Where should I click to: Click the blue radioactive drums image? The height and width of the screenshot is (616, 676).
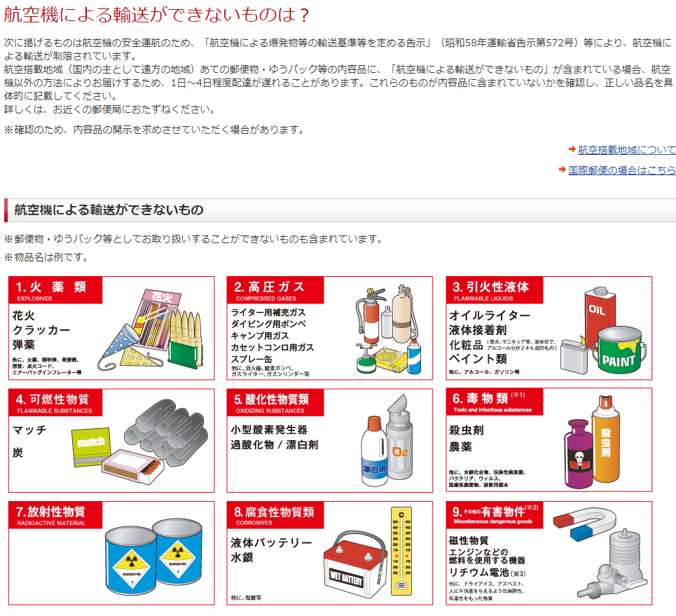[x=153, y=557]
